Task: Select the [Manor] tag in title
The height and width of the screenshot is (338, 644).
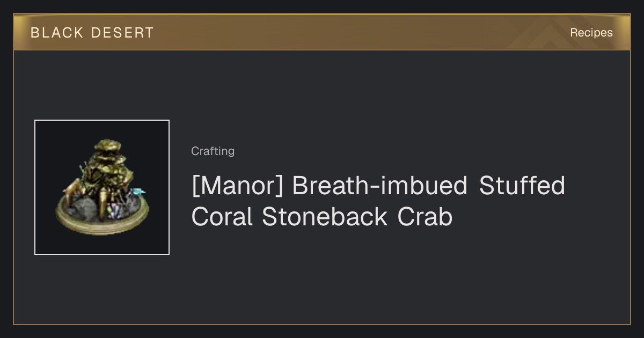Action: pos(236,186)
